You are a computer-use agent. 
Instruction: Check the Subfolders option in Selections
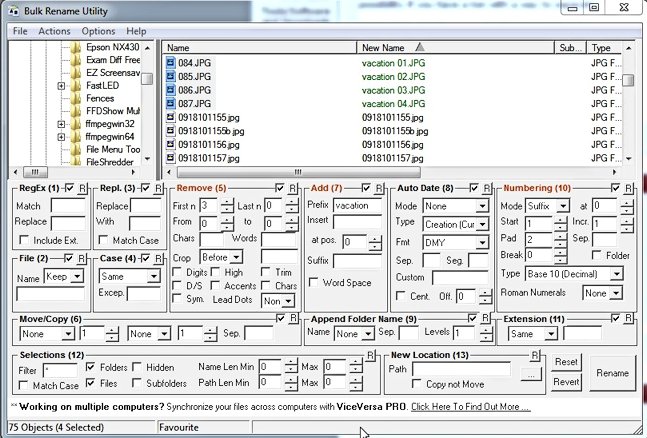pyautogui.click(x=138, y=382)
